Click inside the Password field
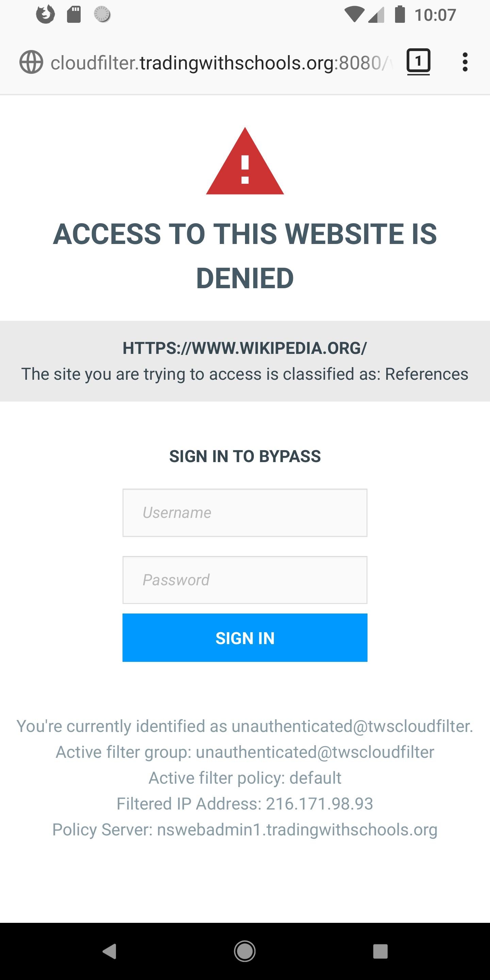 tap(245, 579)
